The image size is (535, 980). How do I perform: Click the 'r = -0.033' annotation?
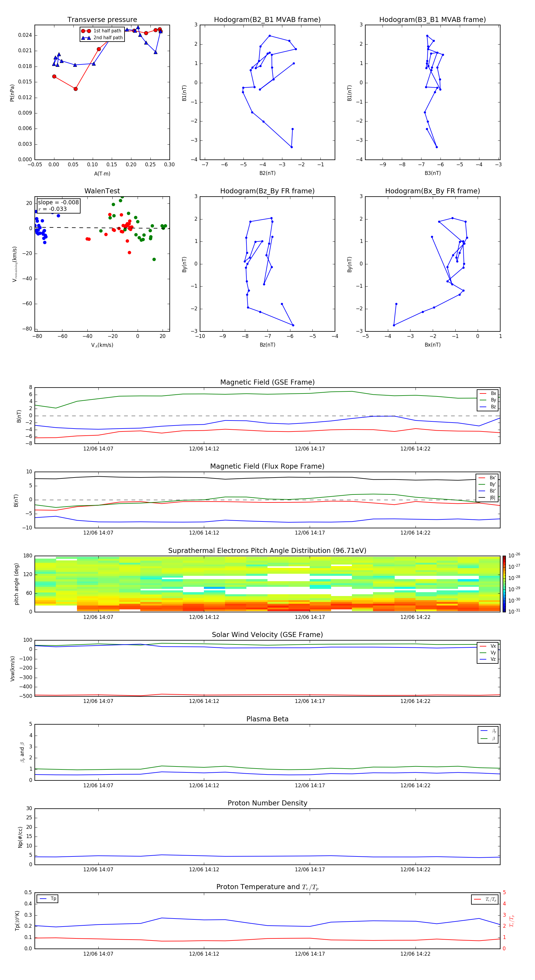tap(53, 209)
